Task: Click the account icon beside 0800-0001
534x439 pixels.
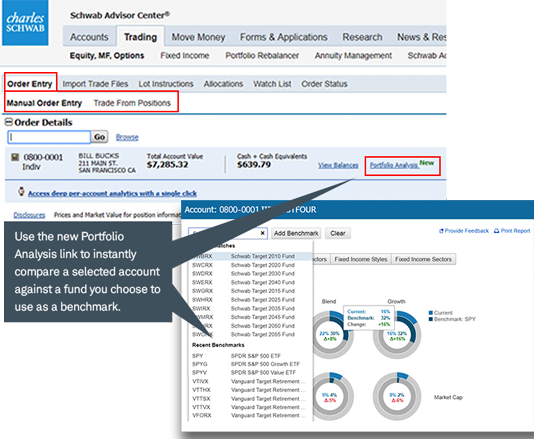Action: [15, 157]
